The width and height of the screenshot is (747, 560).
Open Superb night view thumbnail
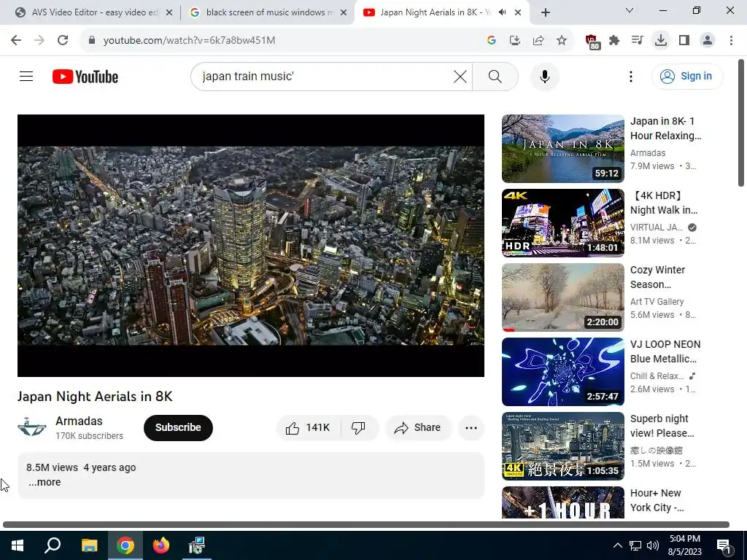pos(562,446)
